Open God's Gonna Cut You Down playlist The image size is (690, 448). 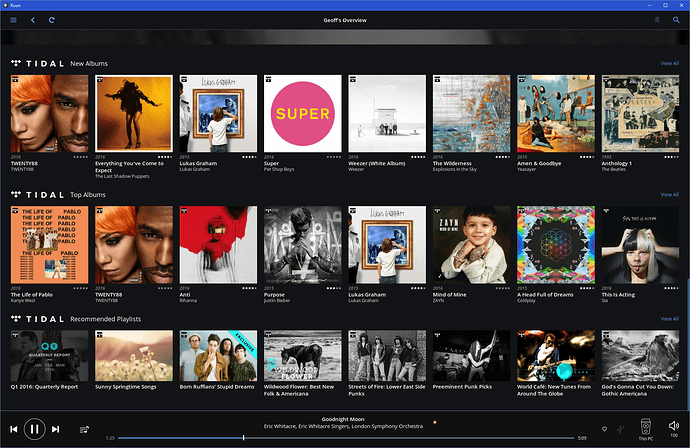[640, 356]
